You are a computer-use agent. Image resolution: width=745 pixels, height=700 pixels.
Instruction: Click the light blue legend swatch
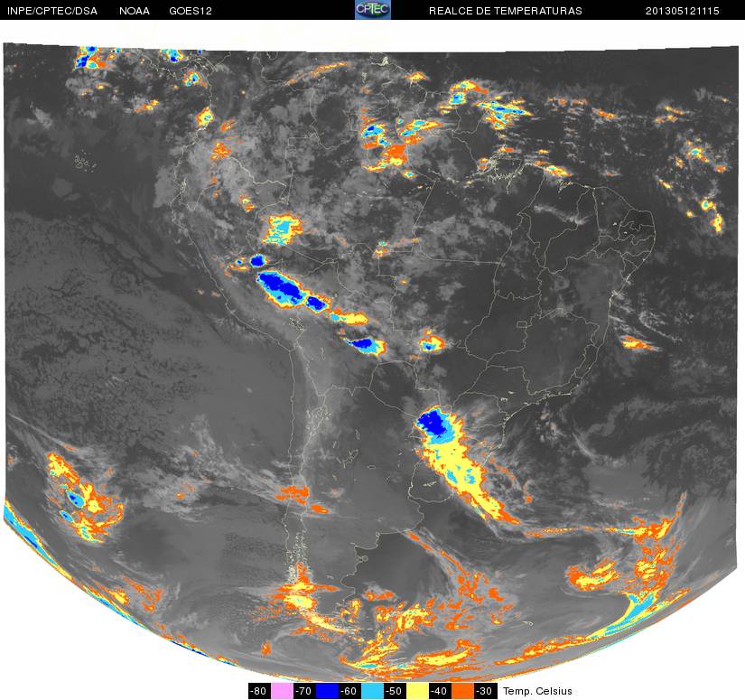click(372, 691)
